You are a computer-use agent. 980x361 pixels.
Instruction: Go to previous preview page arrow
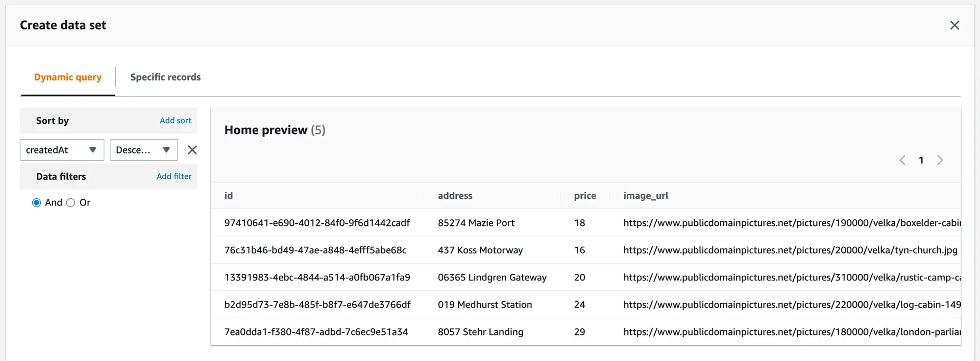[x=902, y=160]
